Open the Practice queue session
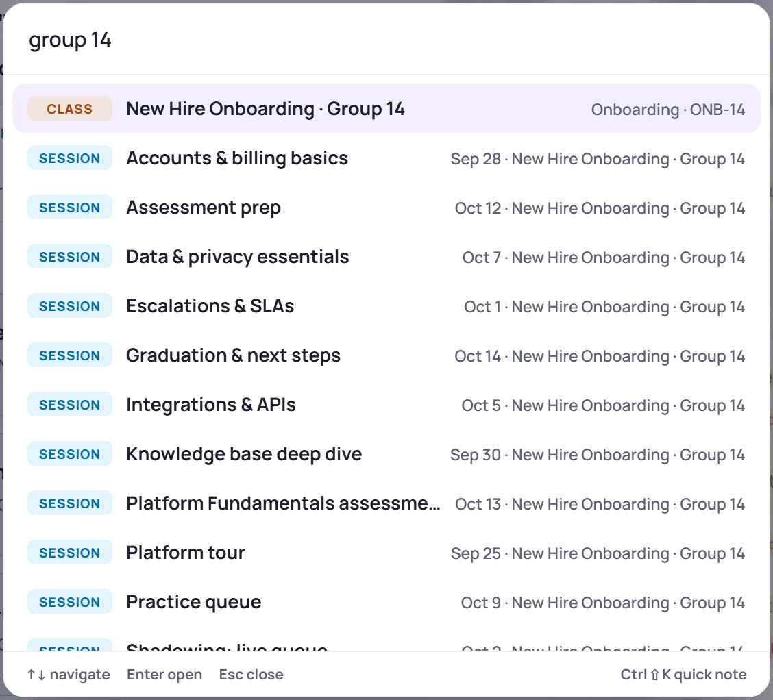773x700 pixels. [x=386, y=601]
